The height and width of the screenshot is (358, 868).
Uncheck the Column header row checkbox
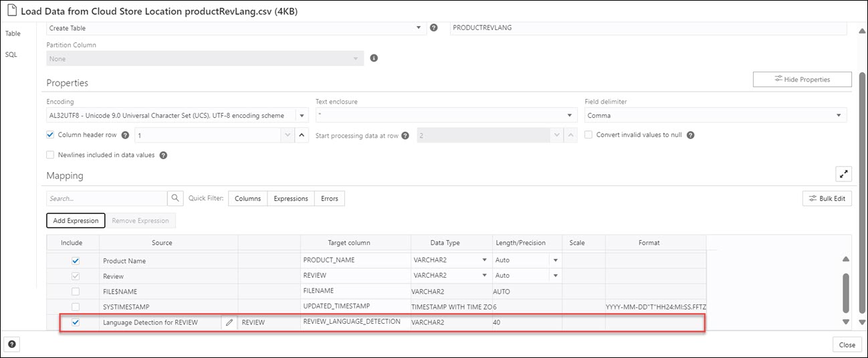point(51,135)
